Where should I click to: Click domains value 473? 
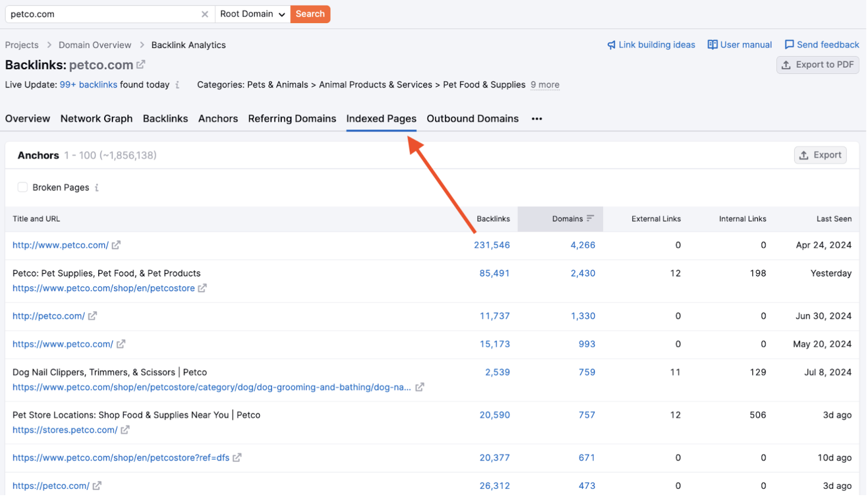[587, 486]
